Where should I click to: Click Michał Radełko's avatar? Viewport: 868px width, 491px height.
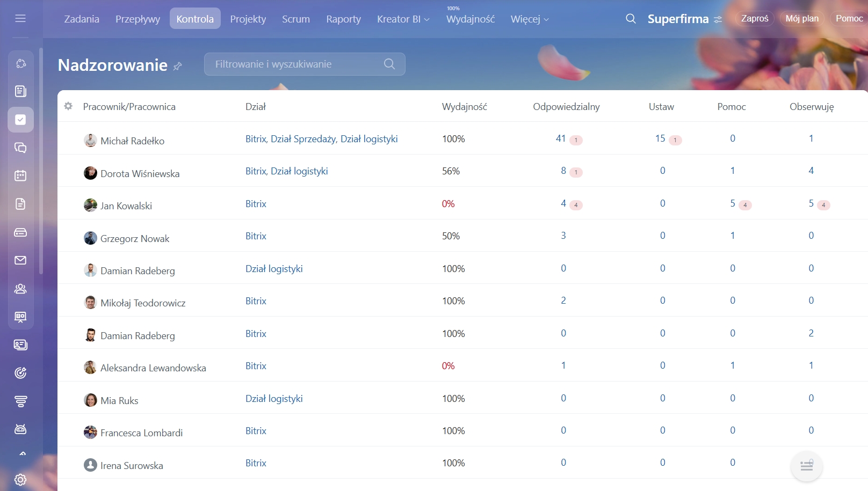click(x=90, y=141)
